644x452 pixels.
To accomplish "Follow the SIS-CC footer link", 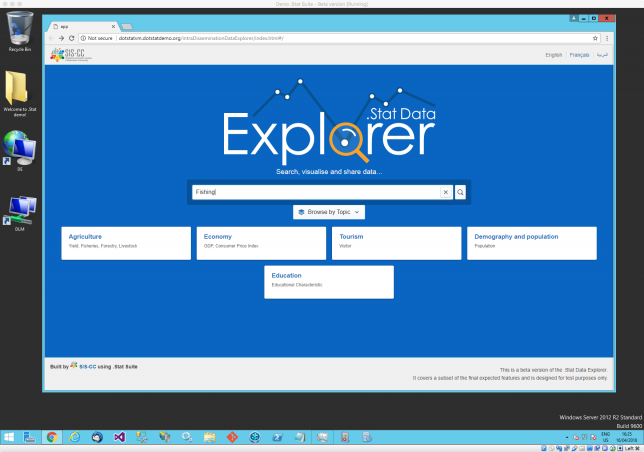I will (x=87, y=367).
